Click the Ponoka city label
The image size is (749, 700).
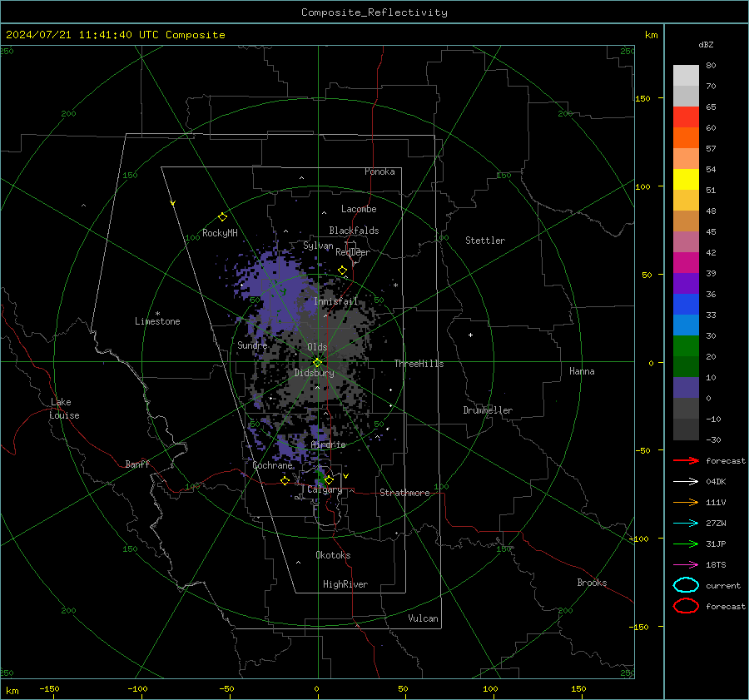[379, 171]
